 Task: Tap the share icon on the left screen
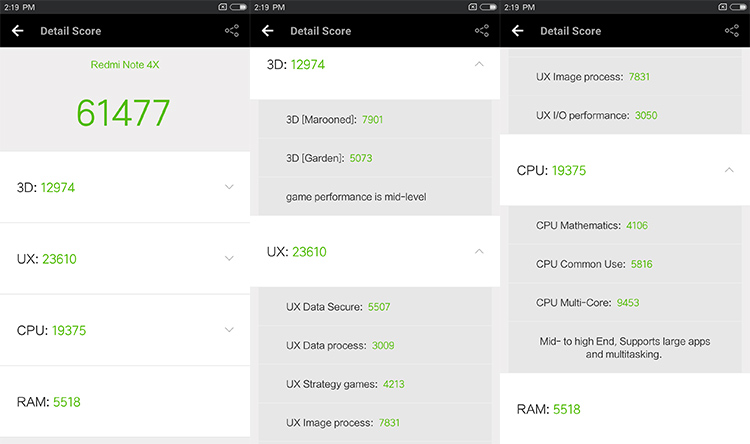[x=232, y=31]
